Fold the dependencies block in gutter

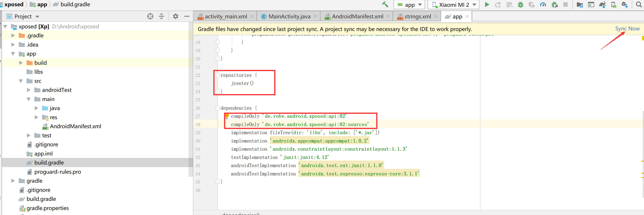point(217,108)
